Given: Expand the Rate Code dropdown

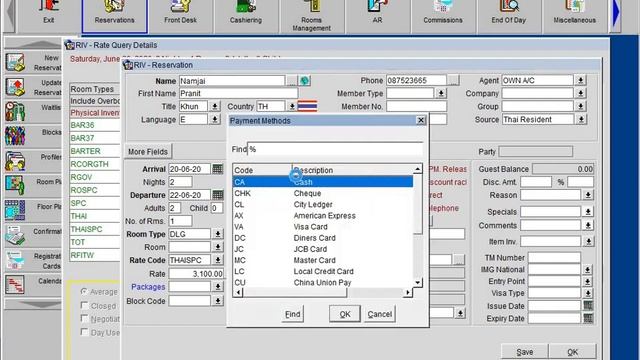Looking at the screenshot, I should [218, 260].
